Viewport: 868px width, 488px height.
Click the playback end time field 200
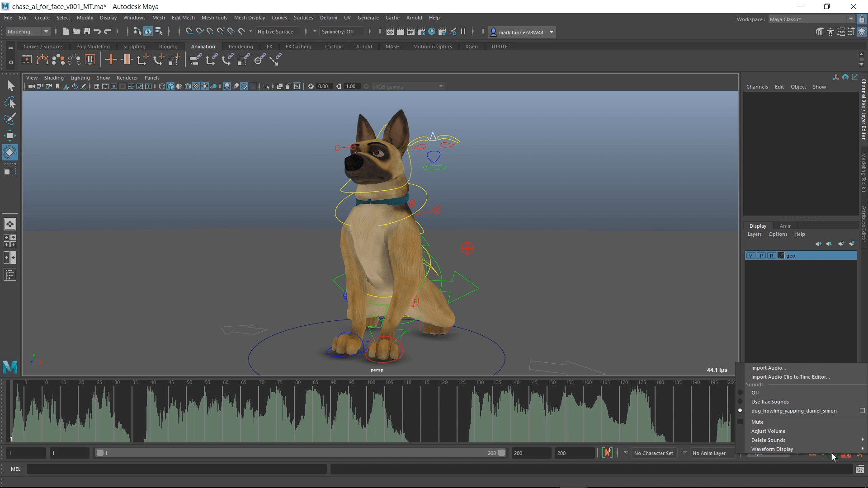[531, 453]
